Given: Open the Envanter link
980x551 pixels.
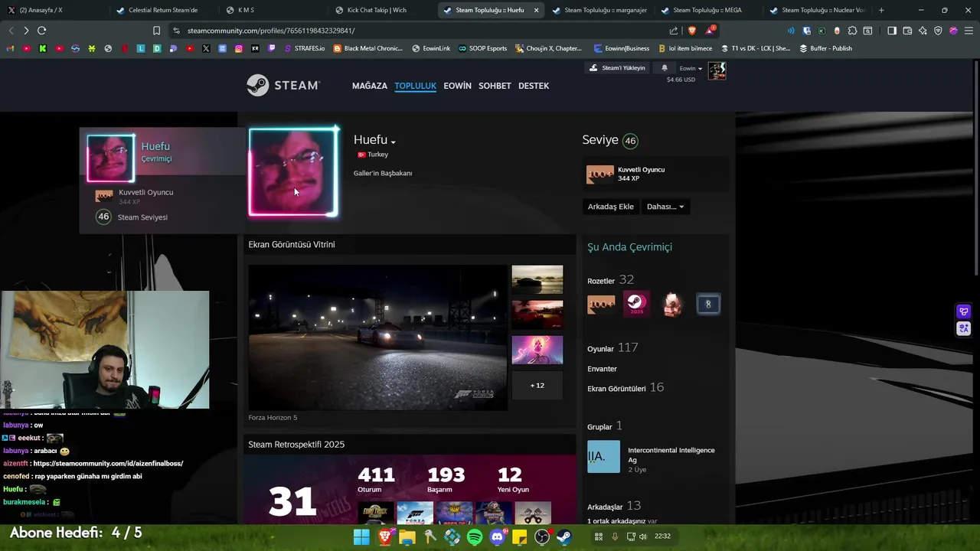Looking at the screenshot, I should click(x=602, y=369).
